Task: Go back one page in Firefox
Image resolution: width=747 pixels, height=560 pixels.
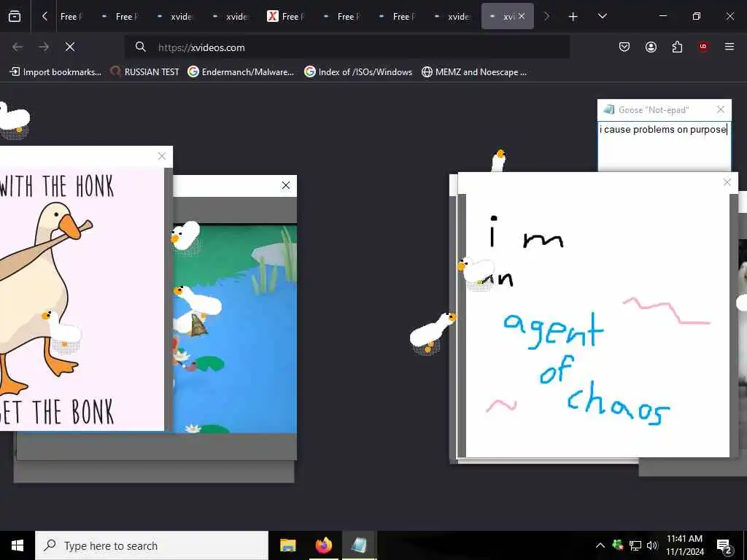Action: (18, 47)
